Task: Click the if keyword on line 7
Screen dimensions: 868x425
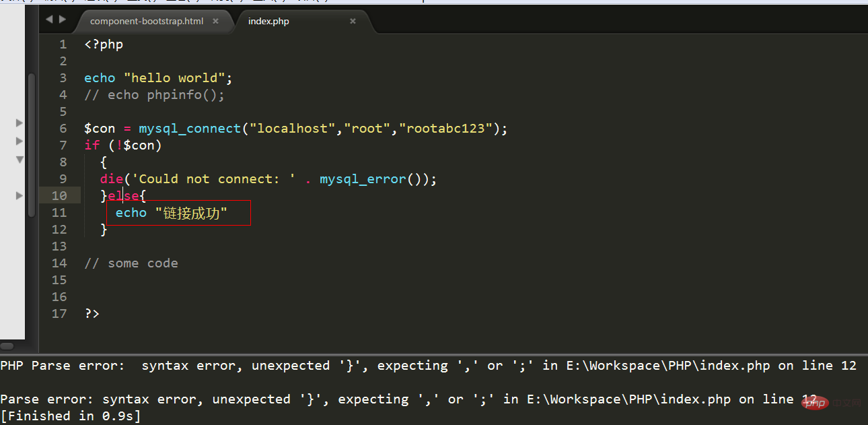Action: point(92,145)
